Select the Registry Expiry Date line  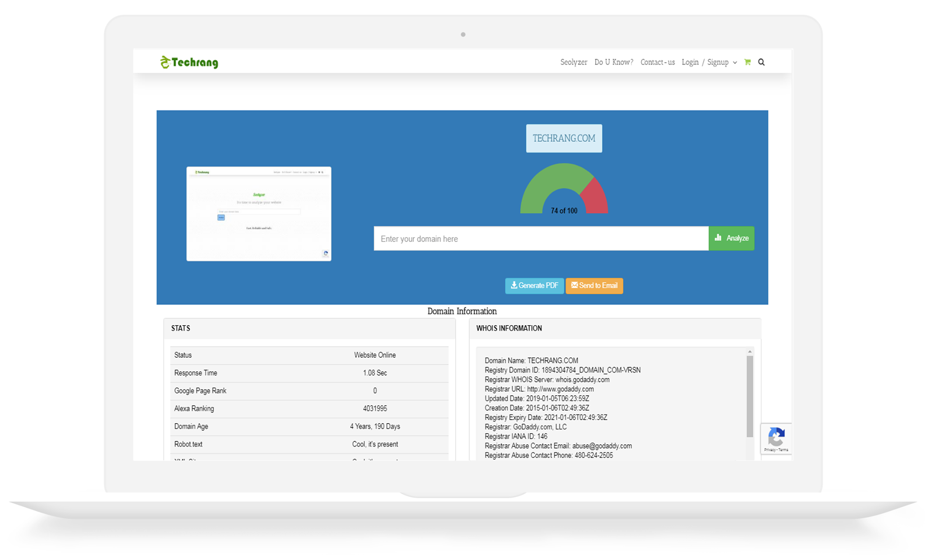tap(546, 417)
